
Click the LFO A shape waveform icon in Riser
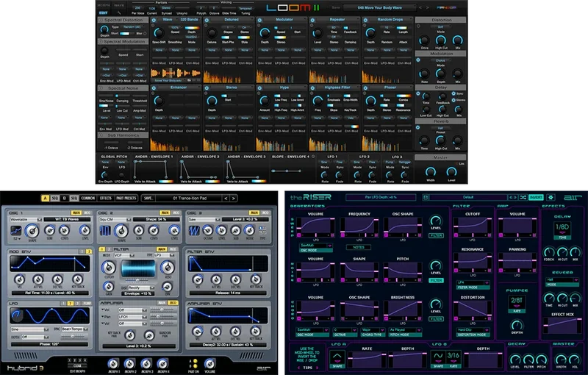(x=337, y=357)
